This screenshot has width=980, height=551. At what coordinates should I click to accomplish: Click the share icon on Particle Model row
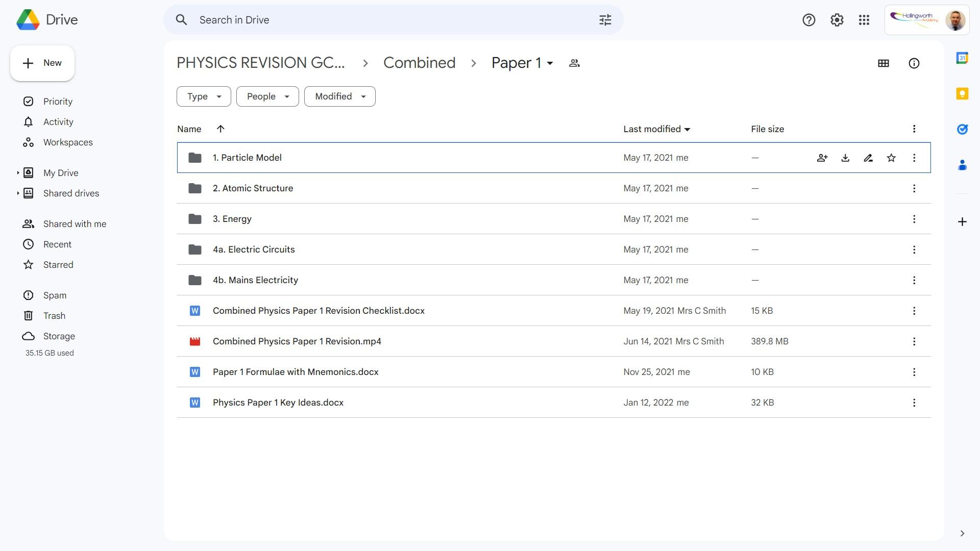(x=822, y=158)
